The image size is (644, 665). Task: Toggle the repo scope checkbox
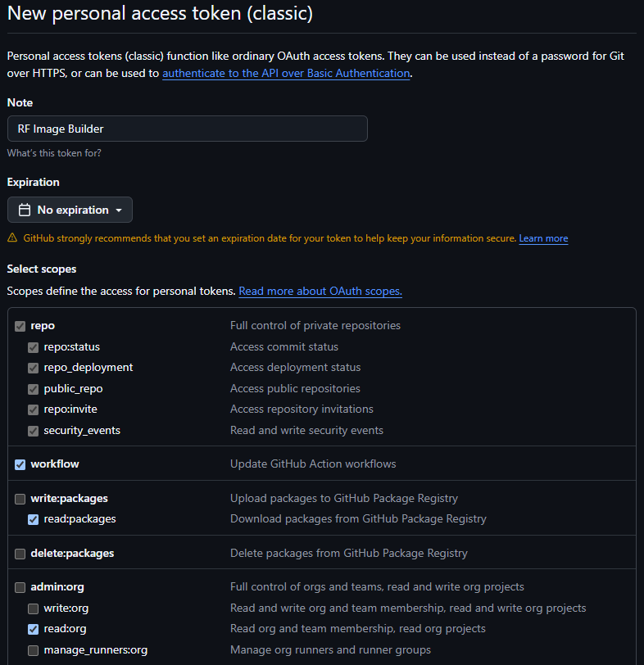tap(20, 326)
